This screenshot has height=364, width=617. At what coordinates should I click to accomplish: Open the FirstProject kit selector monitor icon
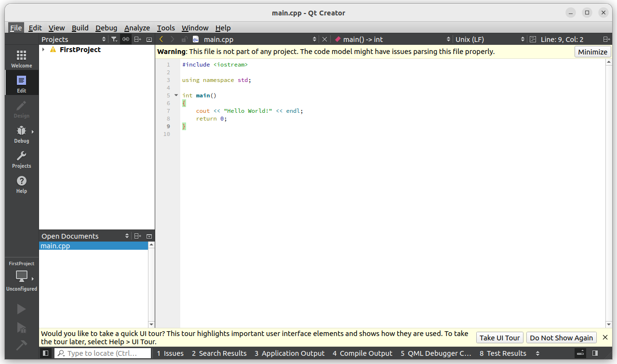pos(21,277)
